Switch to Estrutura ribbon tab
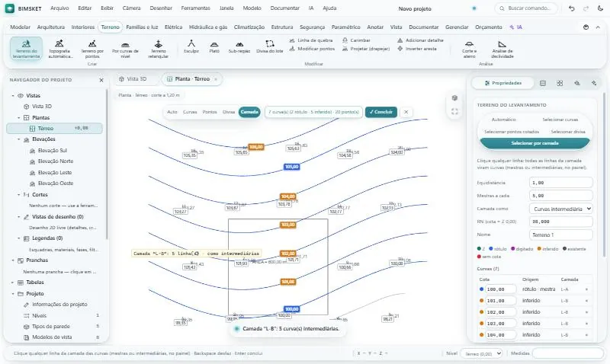The width and height of the screenshot is (610, 364). click(x=282, y=27)
